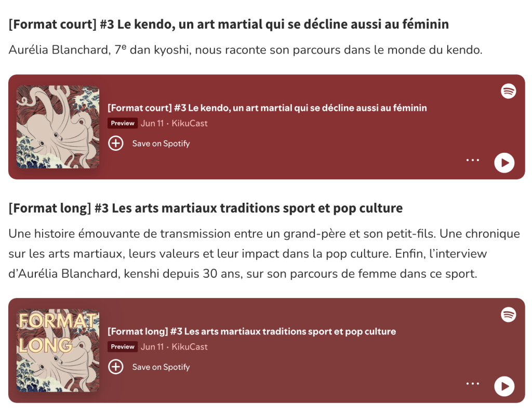532x416 pixels.
Task: Click plus icon to save Format court episode
Action: tap(115, 144)
